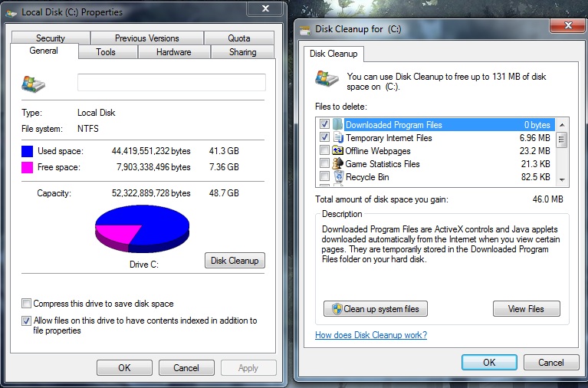This screenshot has width=588, height=388.
Task: Enable Compress this drive to save space
Action: tap(26, 303)
